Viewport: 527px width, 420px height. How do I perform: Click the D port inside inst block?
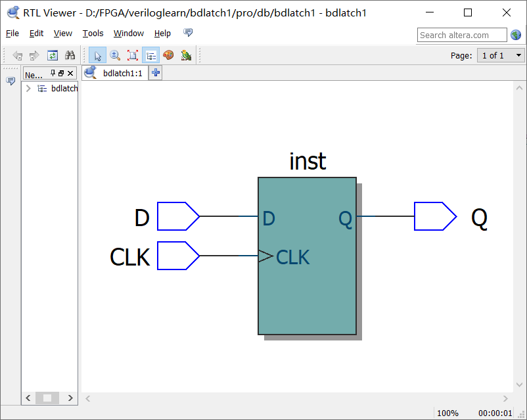(269, 219)
